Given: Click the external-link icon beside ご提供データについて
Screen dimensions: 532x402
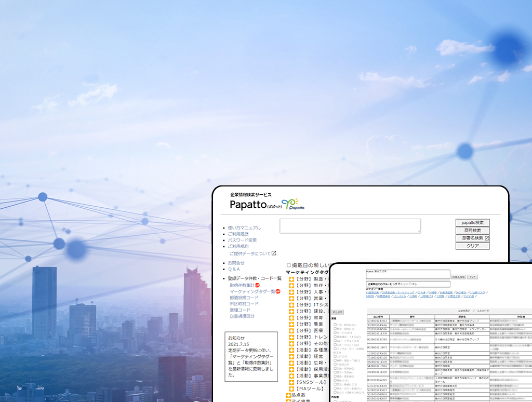Looking at the screenshot, I should 274,253.
